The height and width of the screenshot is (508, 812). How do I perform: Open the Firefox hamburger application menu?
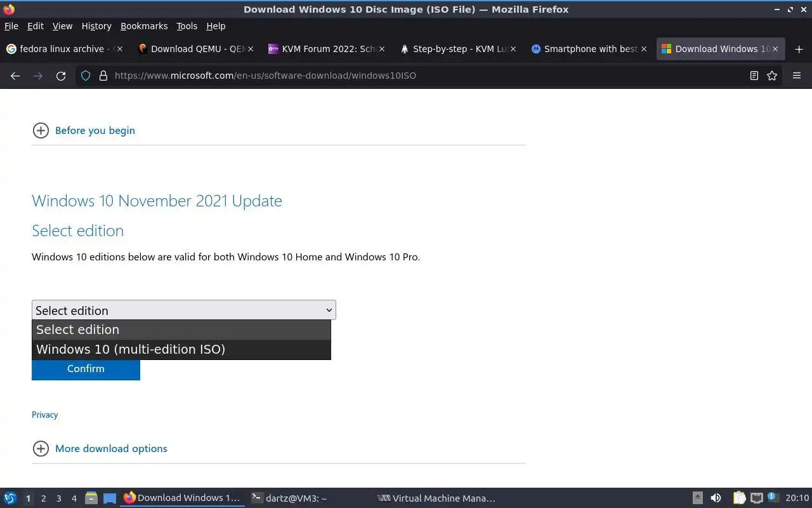pyautogui.click(x=797, y=76)
